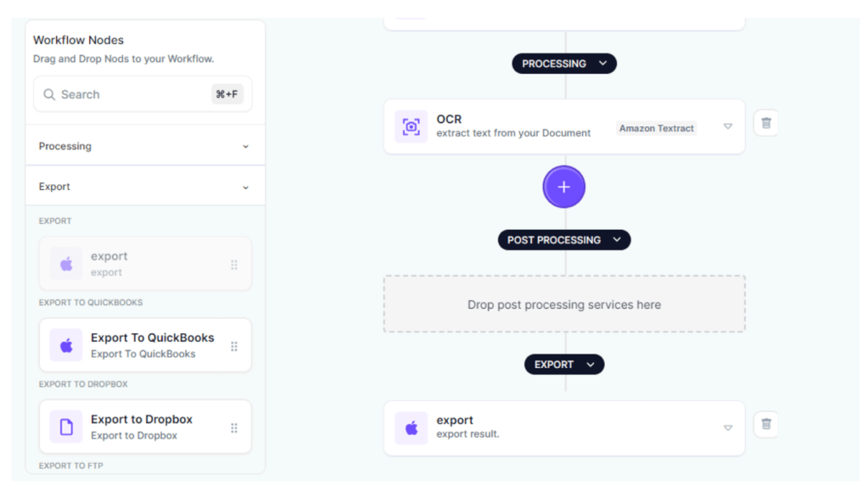
Task: Expand the OCR node options arrow
Action: tap(727, 126)
